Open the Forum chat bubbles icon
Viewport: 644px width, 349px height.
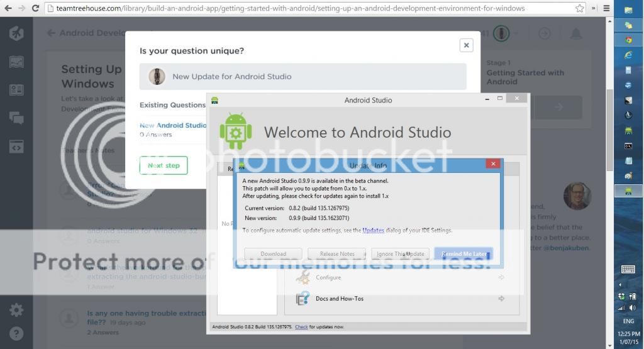tap(16, 118)
